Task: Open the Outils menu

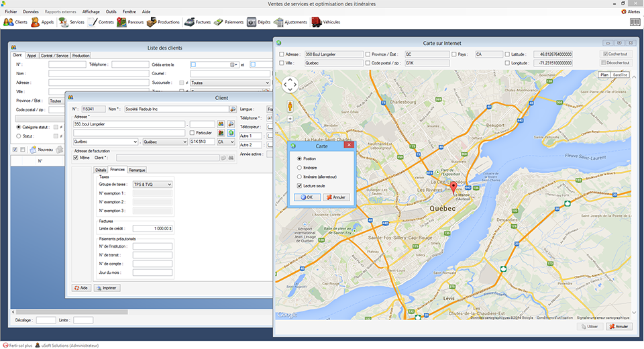Action: 111,11
